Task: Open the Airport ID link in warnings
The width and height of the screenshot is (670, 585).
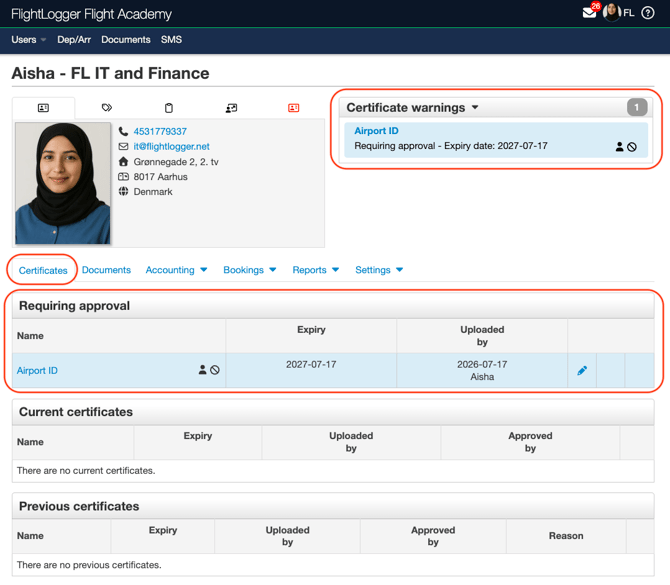Action: coord(376,131)
